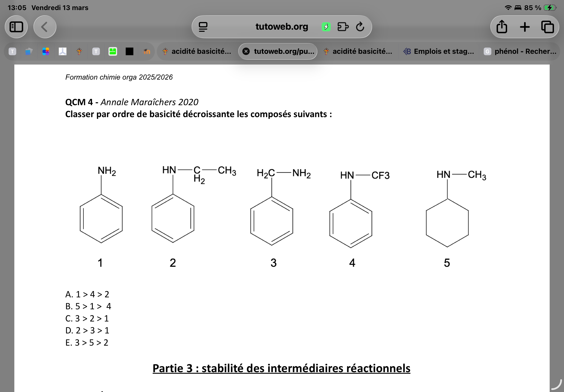Viewport: 564px width, 392px height.
Task: Go back with the chevron button
Action: [45, 27]
